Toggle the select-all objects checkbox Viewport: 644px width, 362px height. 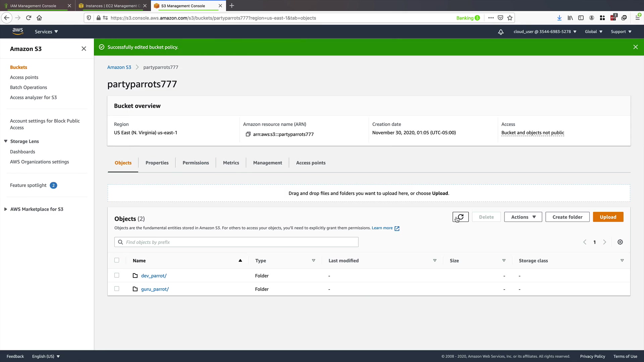point(117,260)
